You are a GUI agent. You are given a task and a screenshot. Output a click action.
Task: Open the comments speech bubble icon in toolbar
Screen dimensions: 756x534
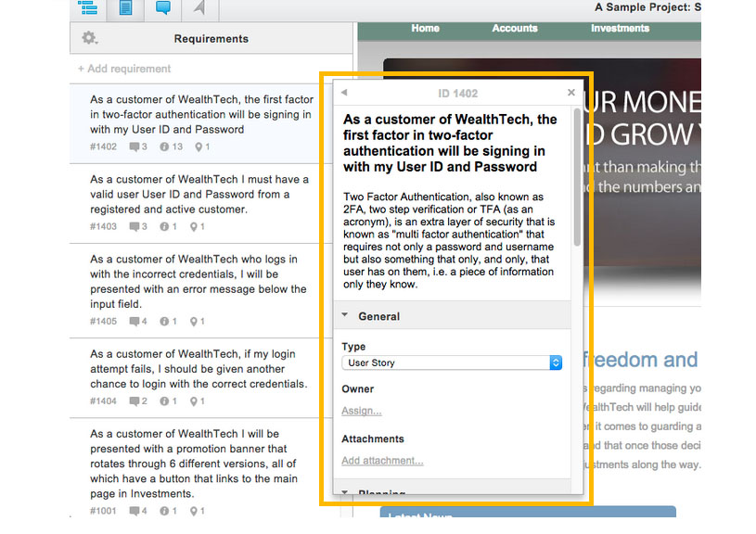(163, 7)
